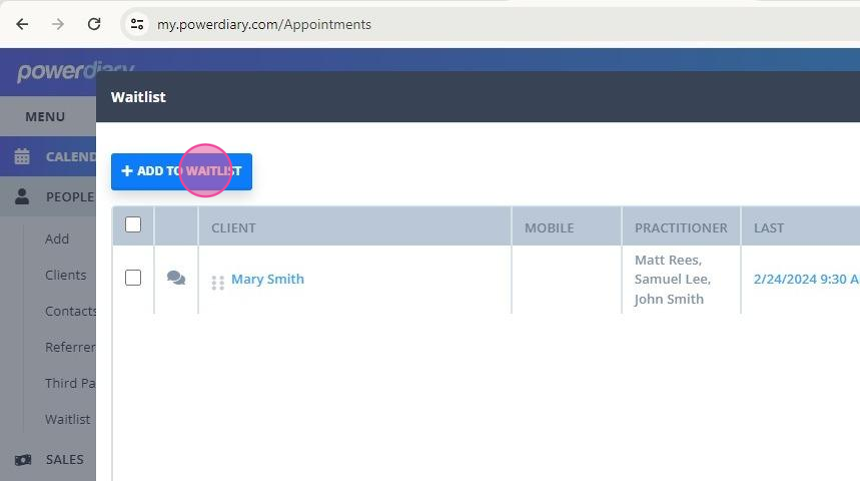Tick the select-all checkbox in table header
The height and width of the screenshot is (481, 860).
(x=133, y=225)
